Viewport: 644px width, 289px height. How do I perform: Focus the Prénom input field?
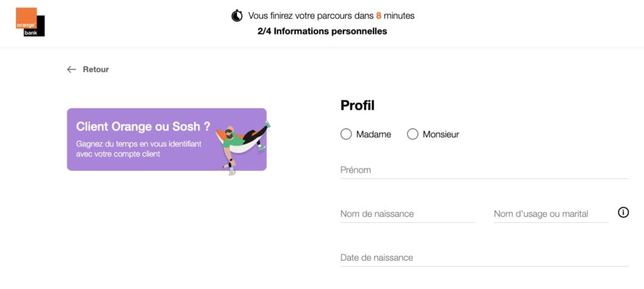tap(484, 170)
